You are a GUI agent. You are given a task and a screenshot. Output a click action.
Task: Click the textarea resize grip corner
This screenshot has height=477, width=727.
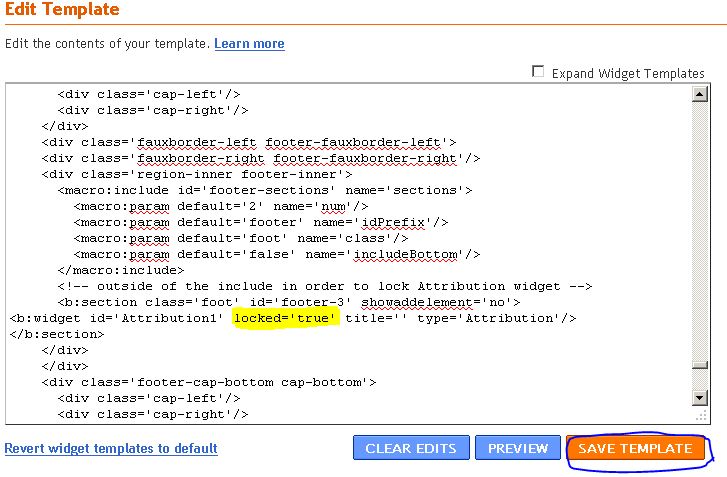tap(701, 415)
